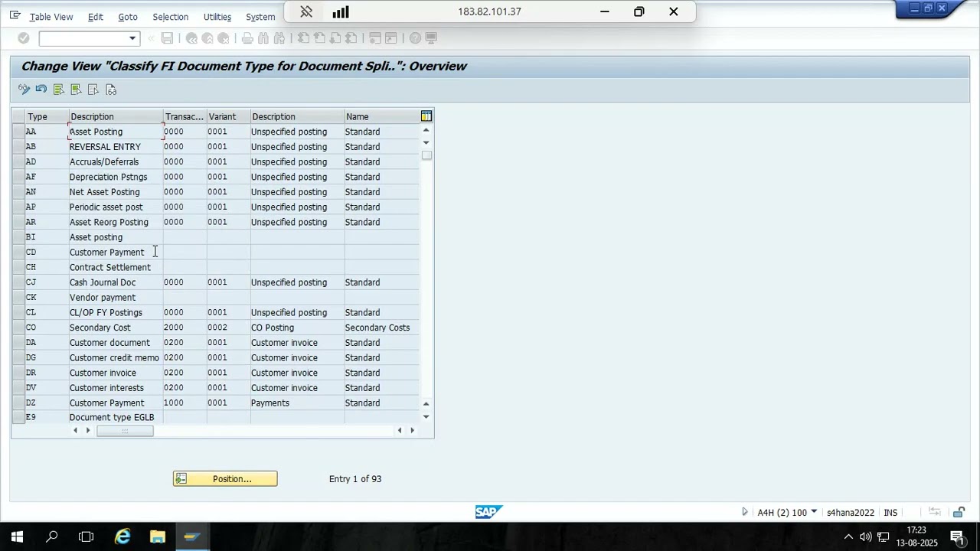
Task: Click the Help question mark icon
Action: (x=415, y=38)
